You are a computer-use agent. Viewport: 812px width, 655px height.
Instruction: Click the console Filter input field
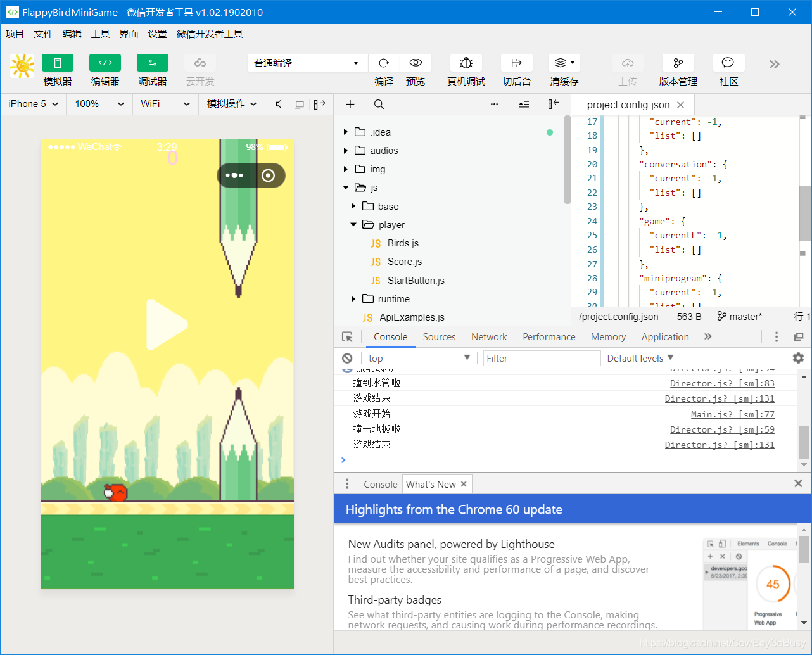point(542,358)
